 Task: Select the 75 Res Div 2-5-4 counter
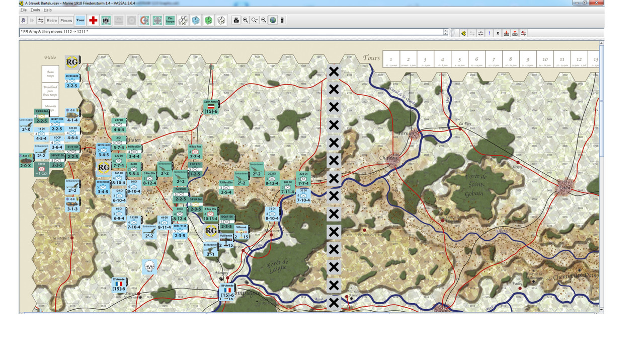tap(226, 188)
